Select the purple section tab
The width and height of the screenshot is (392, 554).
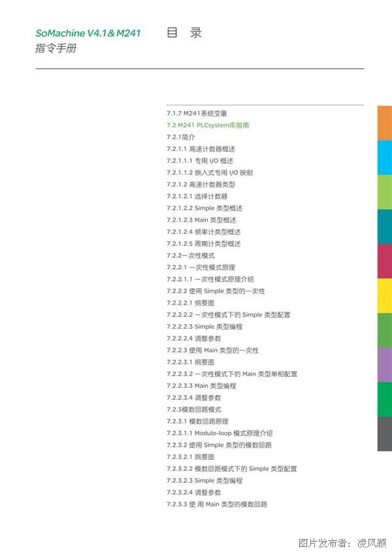(x=385, y=365)
